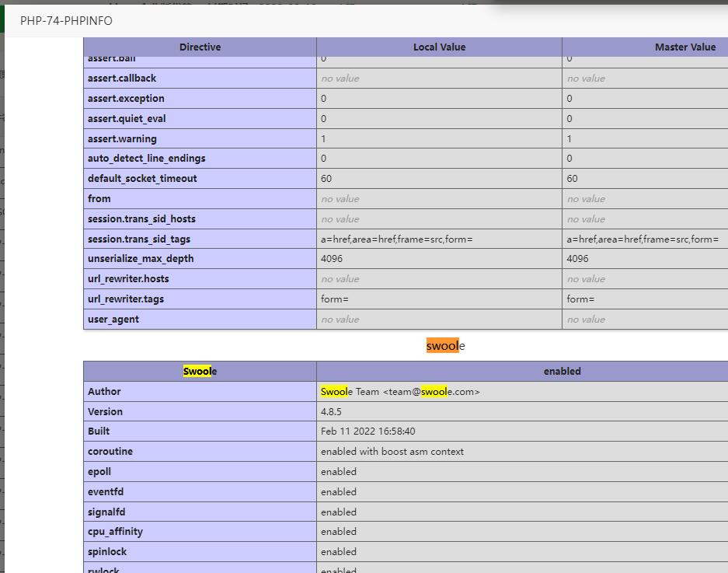The width and height of the screenshot is (728, 573).
Task: Click the coroutine row label
Action: 110,451
